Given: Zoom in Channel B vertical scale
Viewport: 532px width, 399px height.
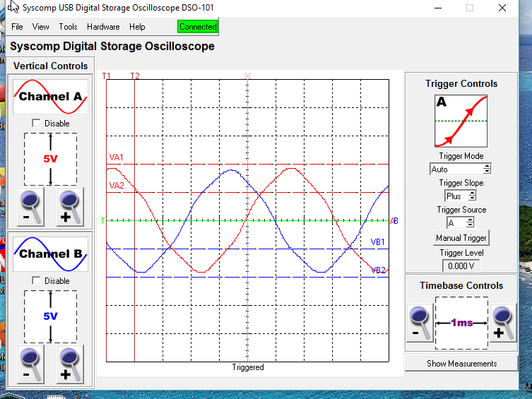Looking at the screenshot, I should click(x=70, y=364).
